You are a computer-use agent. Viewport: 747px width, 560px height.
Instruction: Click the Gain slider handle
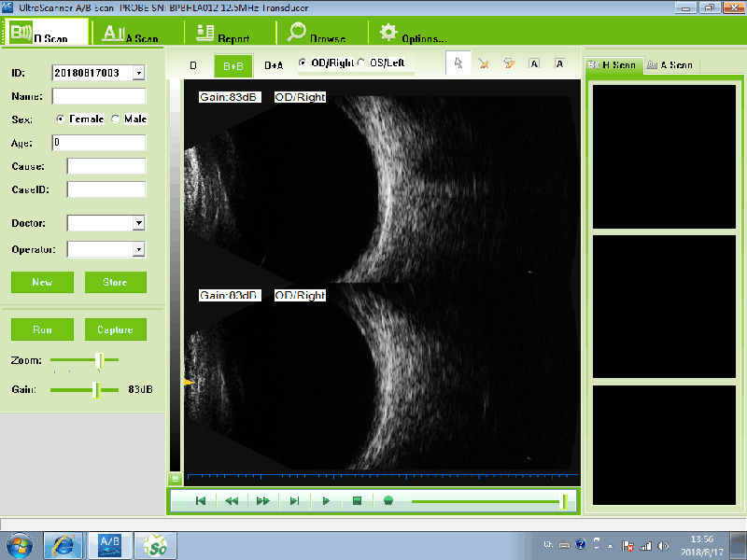click(x=95, y=389)
